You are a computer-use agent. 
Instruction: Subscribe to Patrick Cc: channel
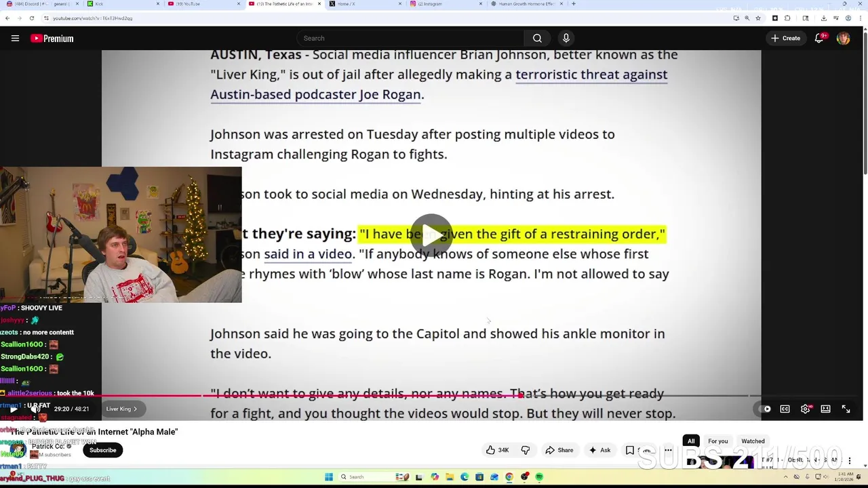[103, 450]
